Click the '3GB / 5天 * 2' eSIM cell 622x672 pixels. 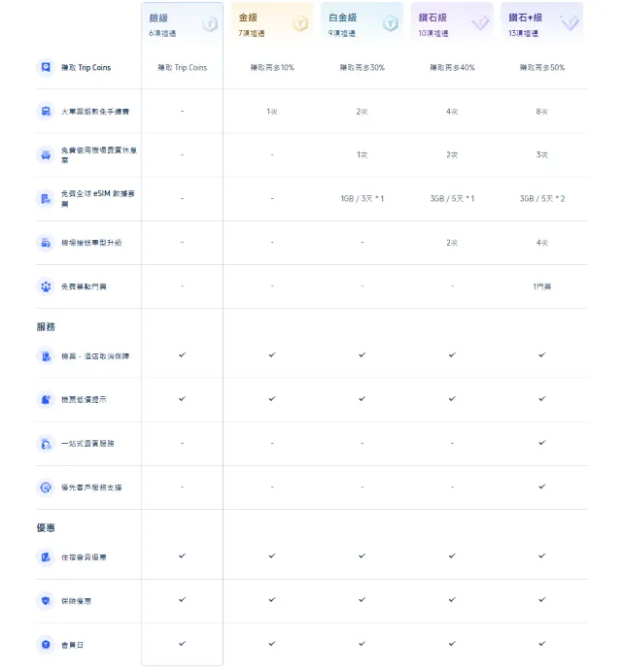(542, 199)
